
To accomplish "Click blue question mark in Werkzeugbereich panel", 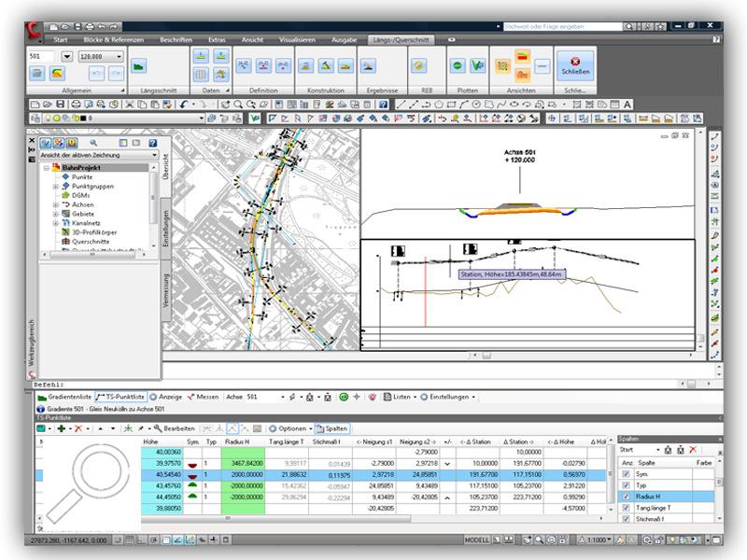I will (x=152, y=143).
